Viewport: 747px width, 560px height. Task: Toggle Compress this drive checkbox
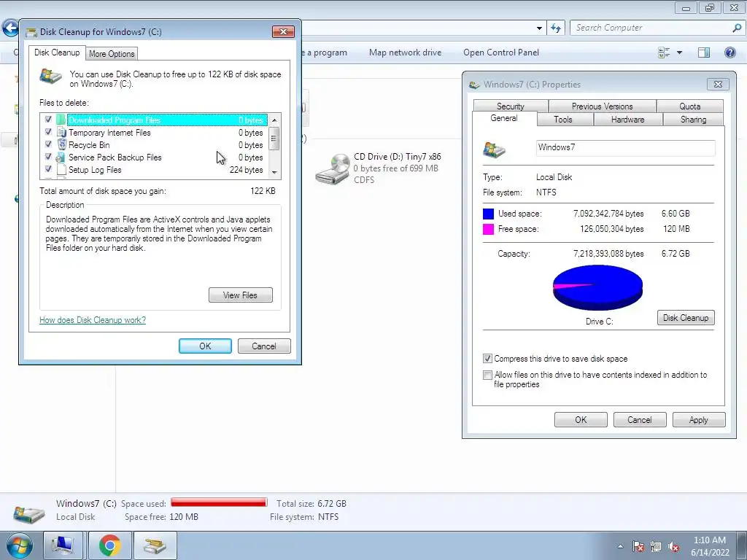[x=487, y=359]
